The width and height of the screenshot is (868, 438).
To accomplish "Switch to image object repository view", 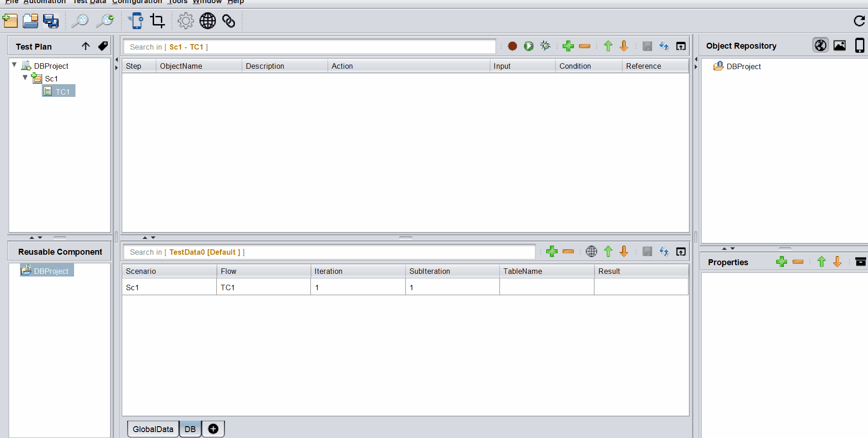I will coord(839,45).
